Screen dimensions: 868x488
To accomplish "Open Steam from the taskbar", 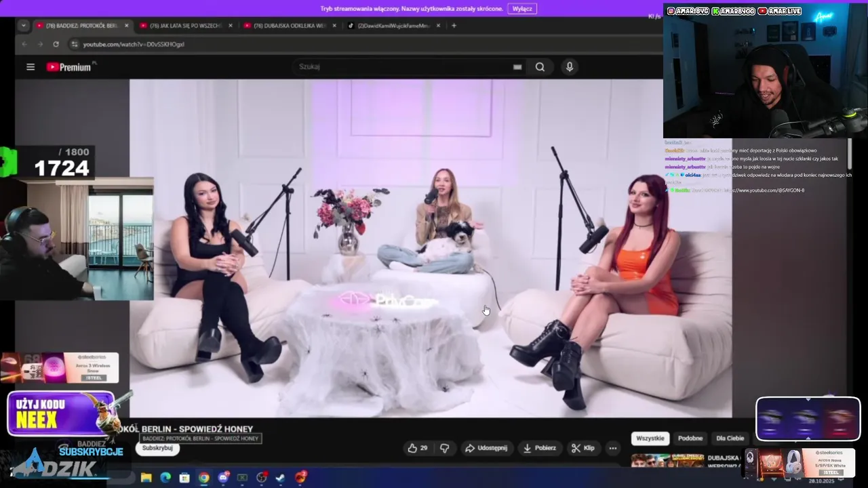I will point(281,478).
